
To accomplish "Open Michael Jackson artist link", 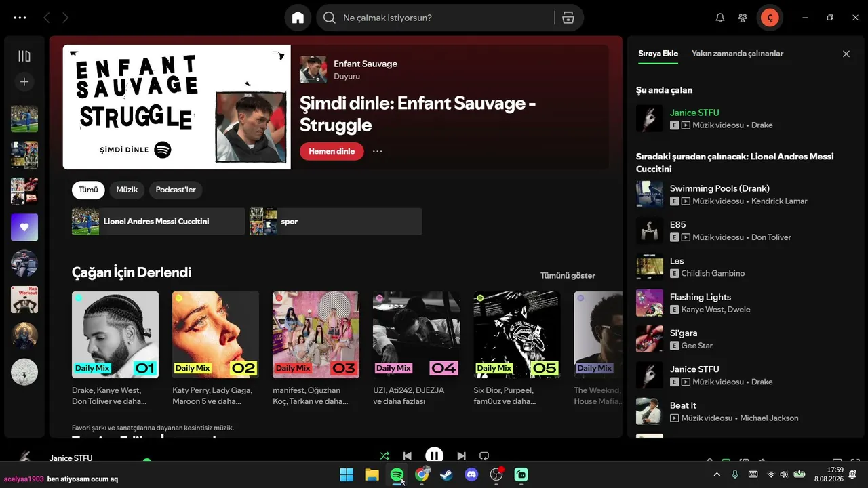I will click(x=769, y=418).
